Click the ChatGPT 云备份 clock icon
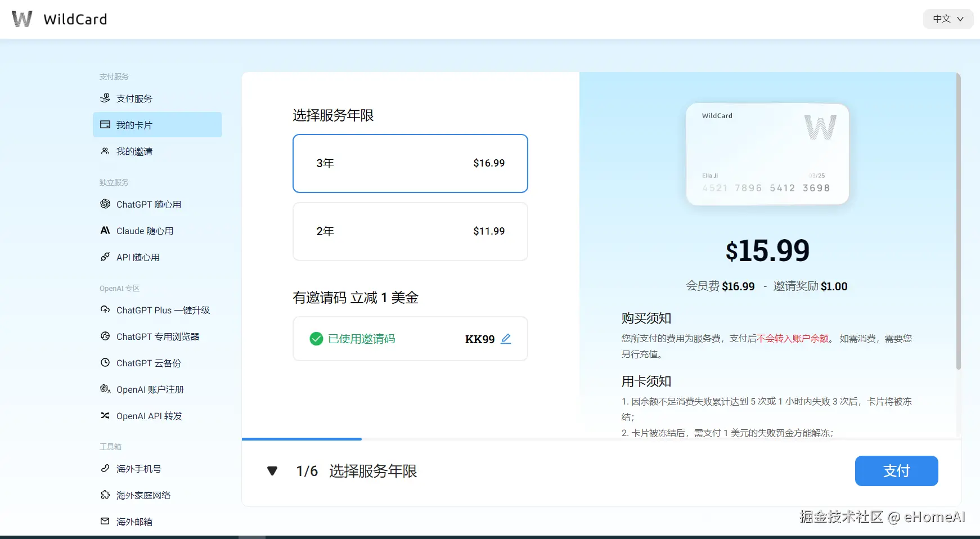 pos(105,362)
